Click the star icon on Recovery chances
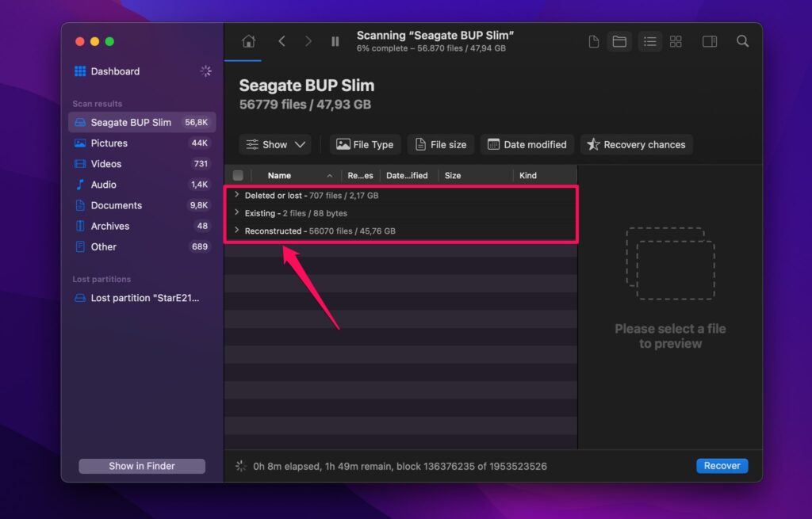 [x=593, y=144]
